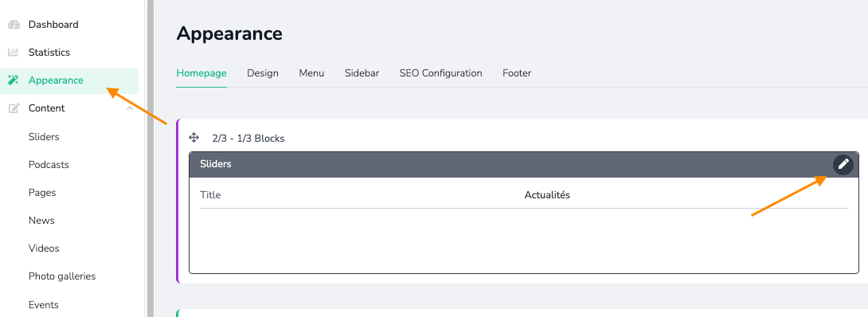Collapse the Content menu chevron
This screenshot has width=868, height=317.
tap(130, 108)
